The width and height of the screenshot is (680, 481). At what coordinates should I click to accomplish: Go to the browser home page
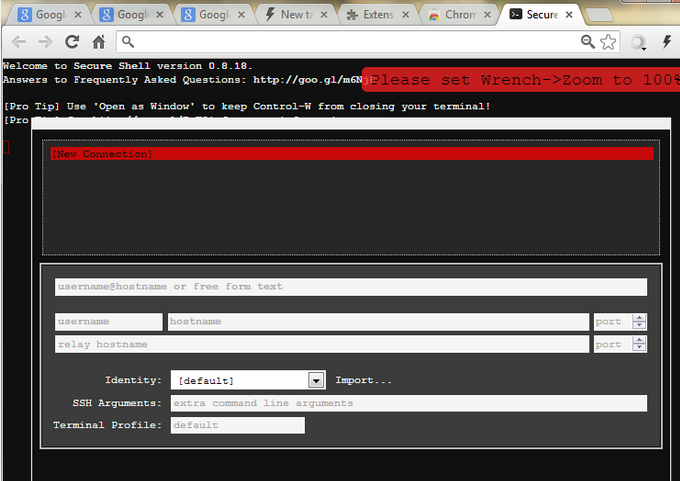click(99, 42)
